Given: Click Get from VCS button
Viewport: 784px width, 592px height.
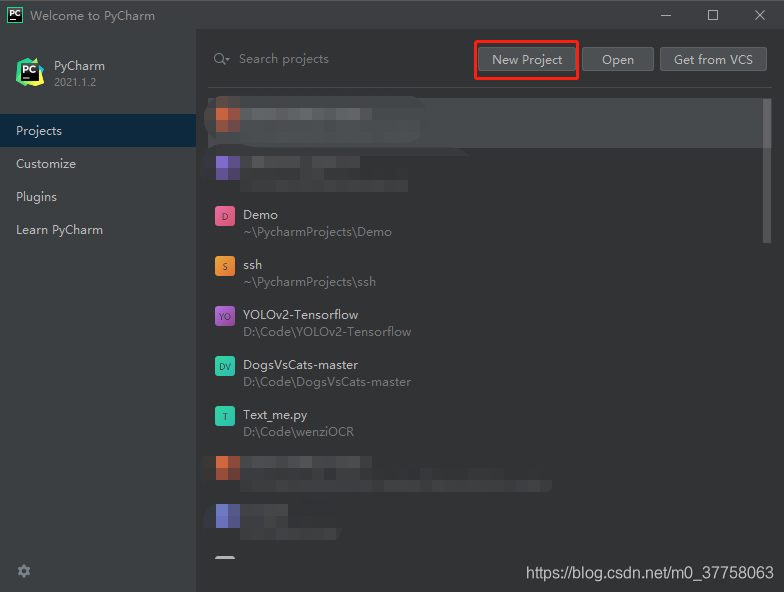Looking at the screenshot, I should (x=713, y=60).
